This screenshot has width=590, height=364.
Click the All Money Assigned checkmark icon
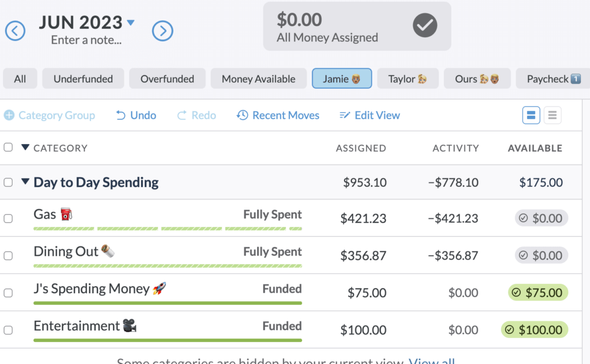pyautogui.click(x=425, y=25)
